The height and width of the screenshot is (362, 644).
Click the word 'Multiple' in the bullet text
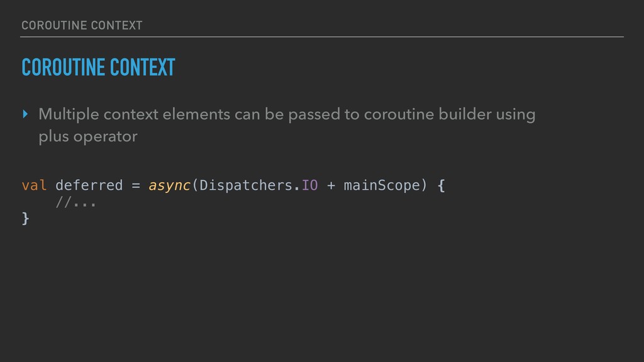[x=68, y=114]
